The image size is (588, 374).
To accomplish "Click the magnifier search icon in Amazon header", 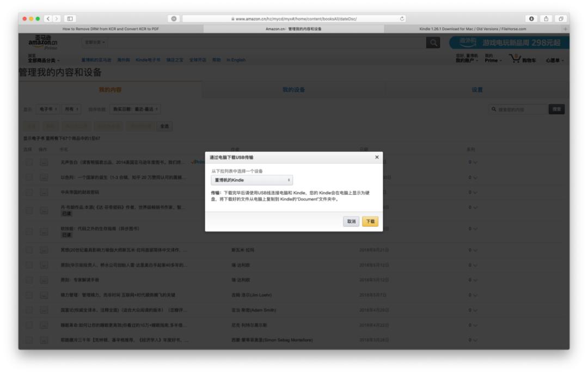I will pos(433,43).
